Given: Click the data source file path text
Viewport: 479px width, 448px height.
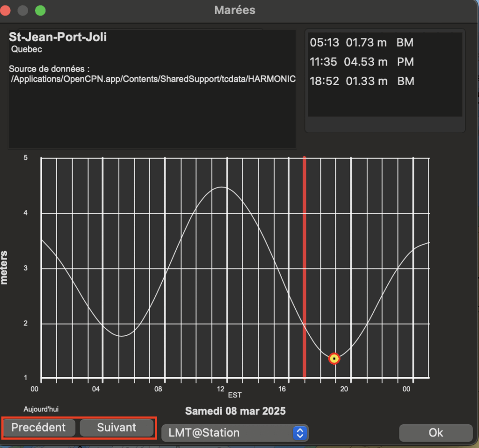Looking at the screenshot, I should click(153, 79).
